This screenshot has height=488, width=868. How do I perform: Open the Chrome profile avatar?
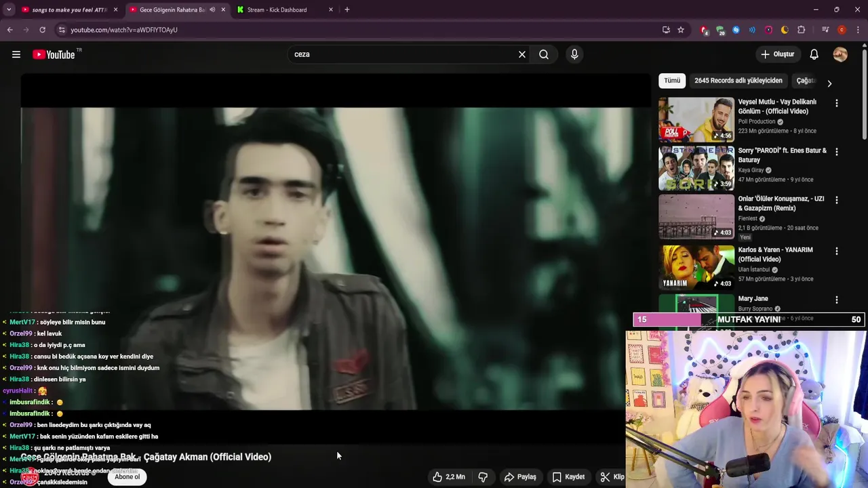pyautogui.click(x=842, y=30)
